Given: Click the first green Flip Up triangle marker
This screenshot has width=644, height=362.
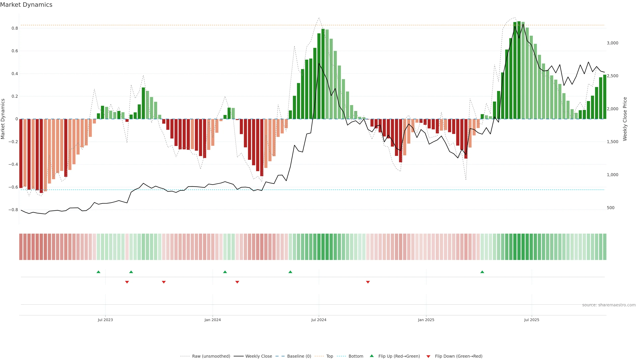Looking at the screenshot, I should 98,272.
